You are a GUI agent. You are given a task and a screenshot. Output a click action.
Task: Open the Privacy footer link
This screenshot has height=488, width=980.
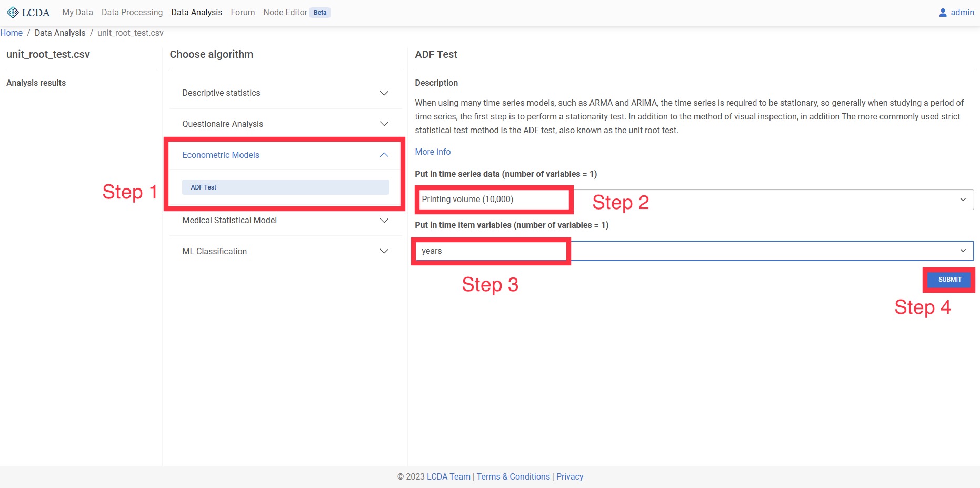[x=569, y=476]
